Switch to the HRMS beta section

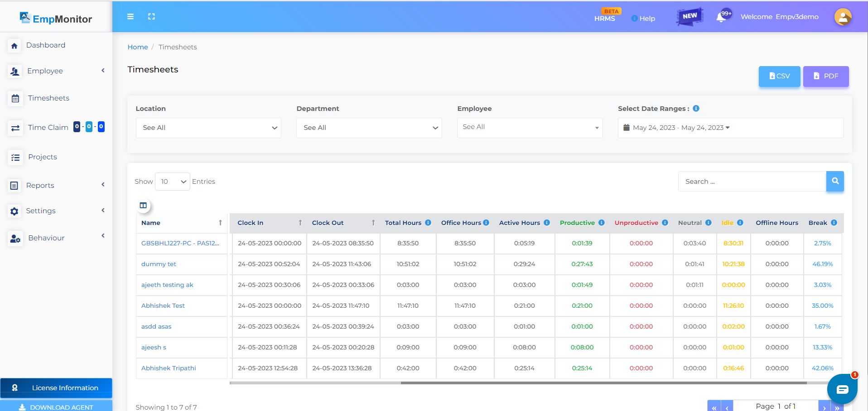pyautogui.click(x=606, y=19)
